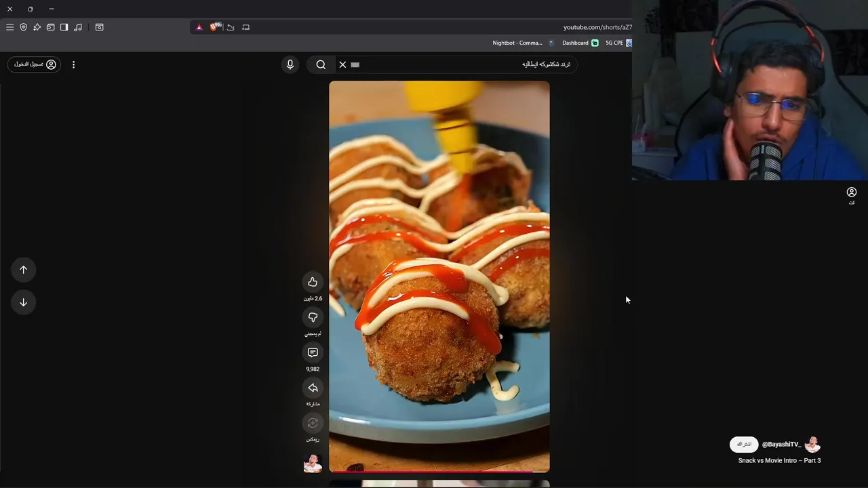Clear the YouTube search text

(x=342, y=64)
